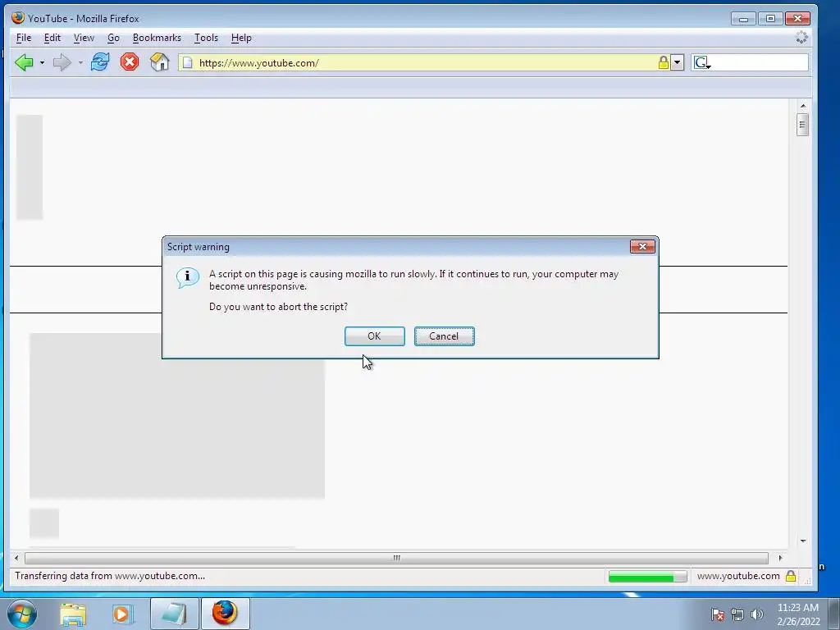Click the gray Forward arrow button
The width and height of the screenshot is (840, 630).
pyautogui.click(x=62, y=62)
